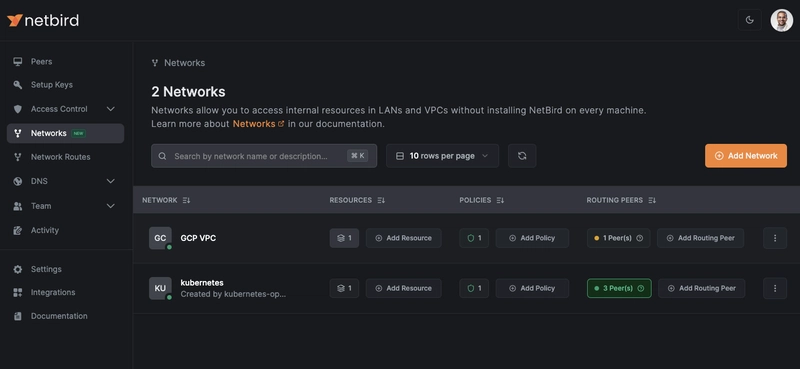Viewport: 800px width, 369px height.
Task: Add Resource to kubernetes network
Action: [x=404, y=288]
